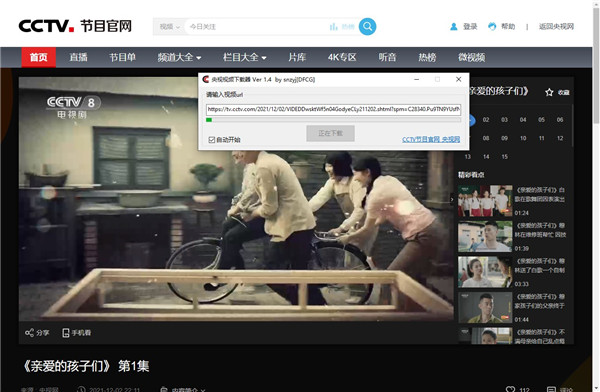The image size is (600, 392).
Task: Select episode 13
Action: [x=468, y=157]
